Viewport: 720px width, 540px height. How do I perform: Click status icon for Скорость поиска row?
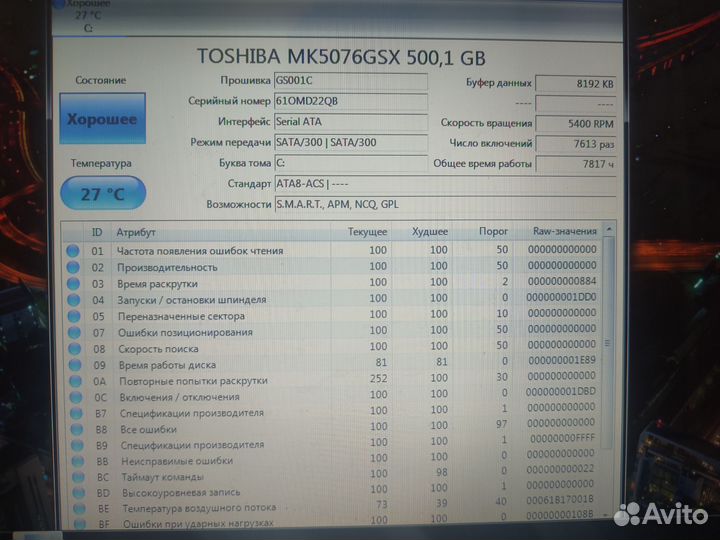[75, 349]
